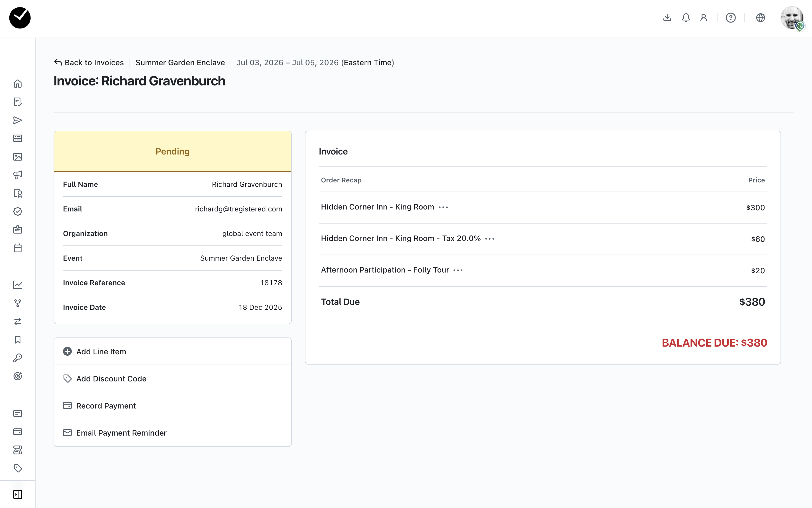The image size is (812, 508).
Task: Click the download icon in header
Action: click(667, 18)
